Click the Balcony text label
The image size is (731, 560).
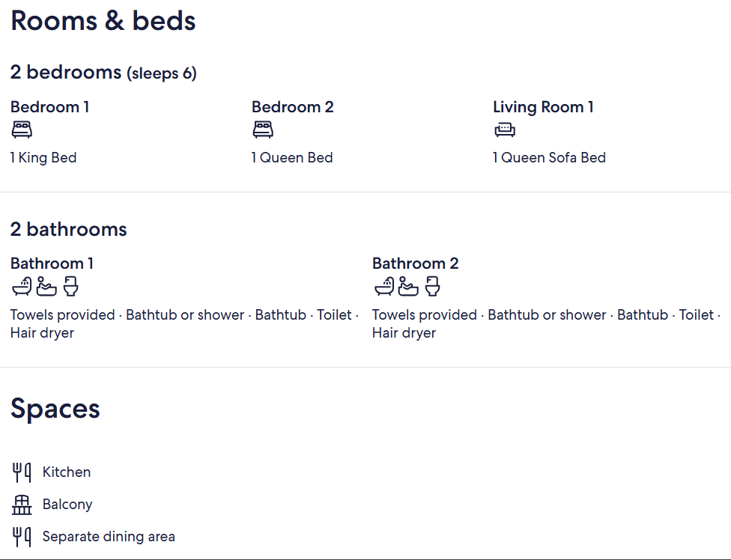[67, 505]
